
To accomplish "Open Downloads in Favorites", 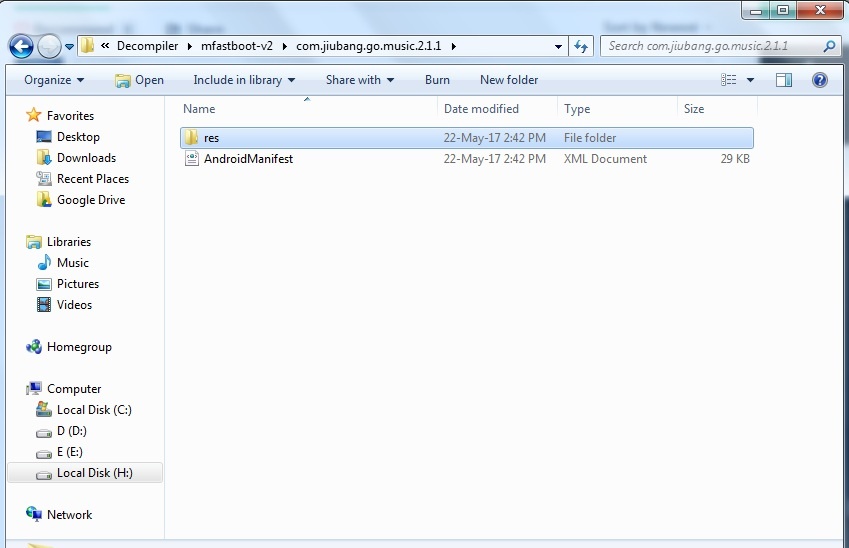I will tap(87, 158).
